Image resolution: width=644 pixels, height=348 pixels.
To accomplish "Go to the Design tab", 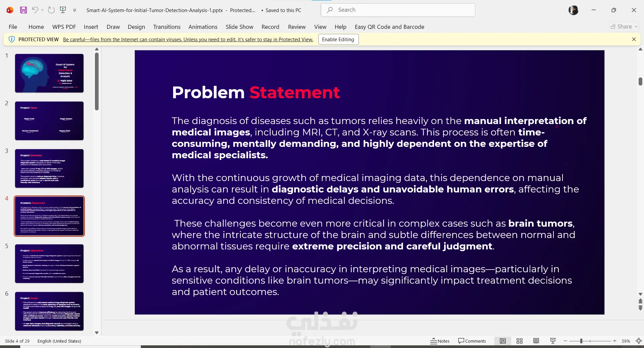I will click(x=136, y=27).
